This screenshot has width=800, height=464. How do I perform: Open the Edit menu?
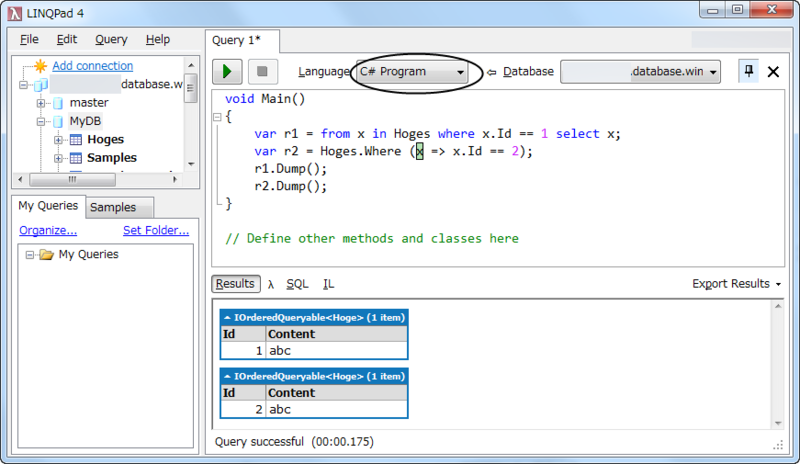click(66, 39)
